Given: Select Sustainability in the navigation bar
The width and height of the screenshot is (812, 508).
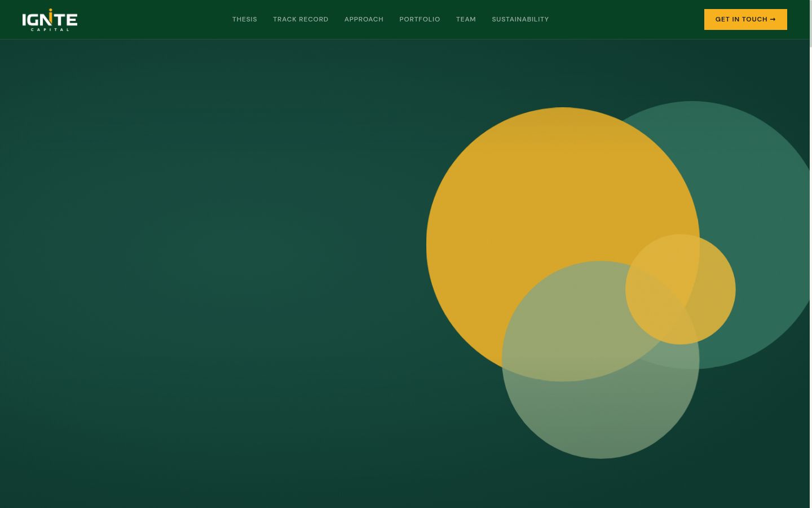Looking at the screenshot, I should click(520, 19).
